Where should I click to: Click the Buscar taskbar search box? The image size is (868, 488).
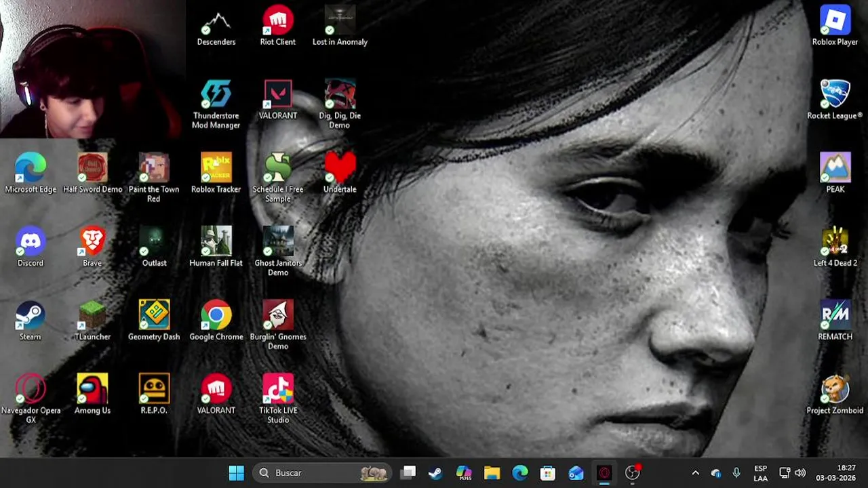coord(323,473)
